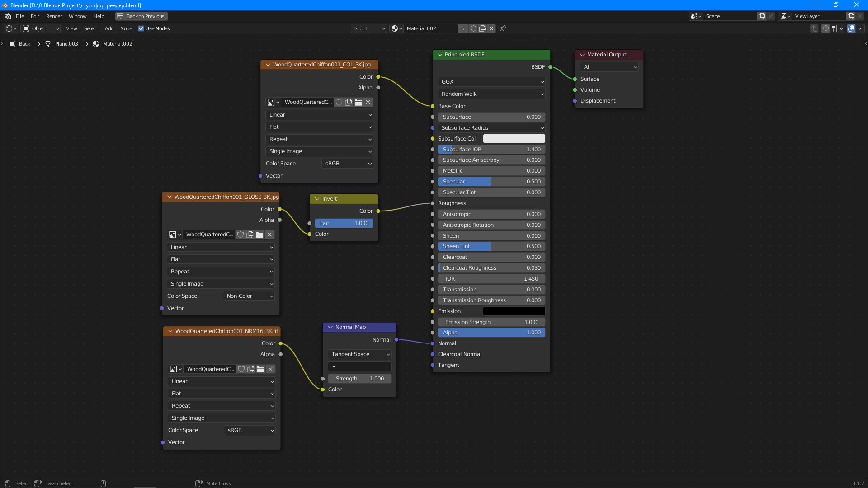Image resolution: width=868 pixels, height=488 pixels.
Task: Click Plane.003 in the breadcrumb path
Action: click(x=66, y=44)
